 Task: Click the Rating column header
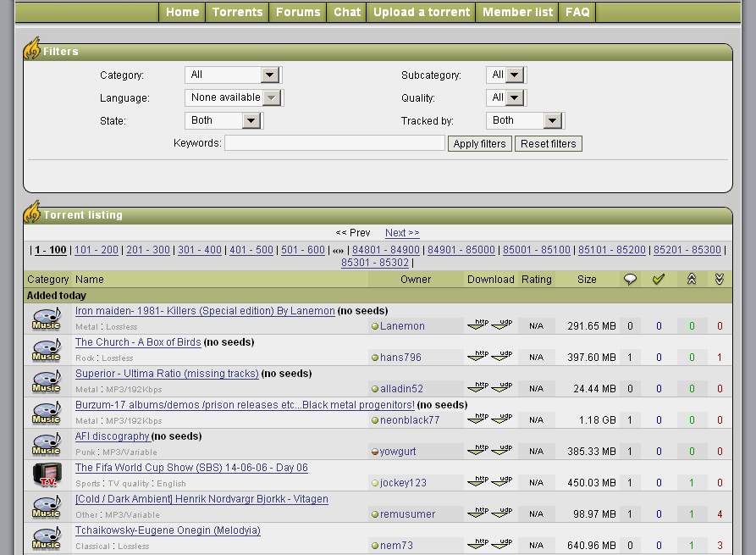click(x=536, y=280)
